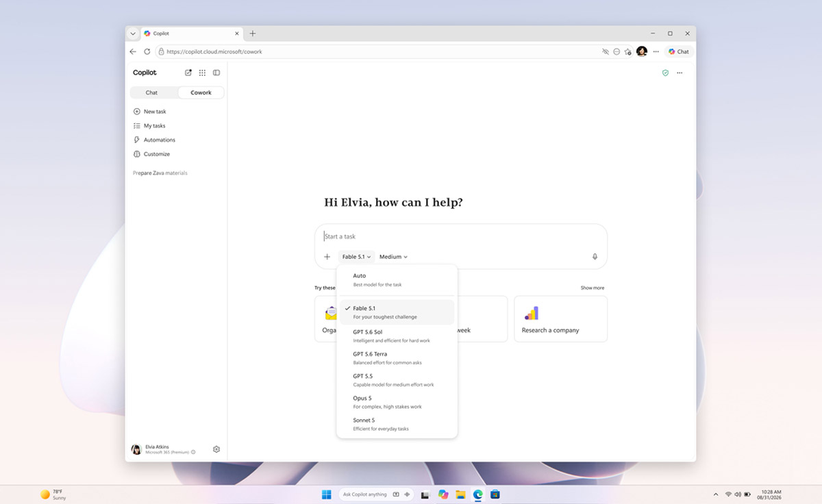This screenshot has width=822, height=504.
Task: Open Wi-Fi network tray icon
Action: 728,494
